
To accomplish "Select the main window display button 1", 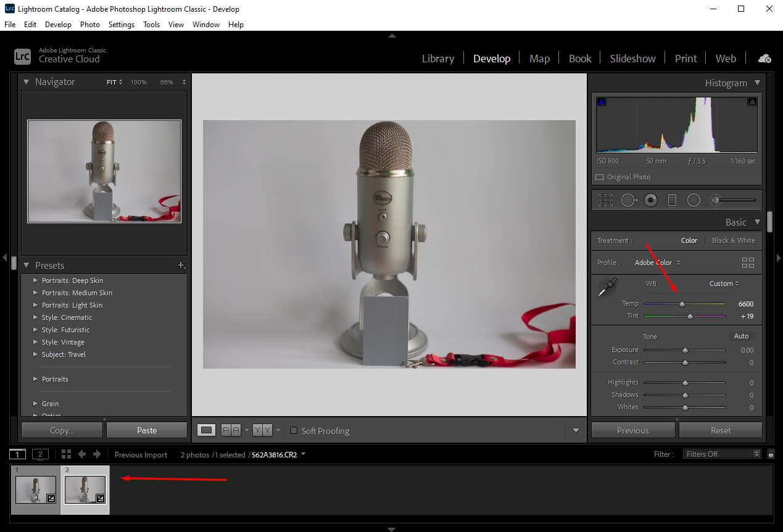I will 17,454.
